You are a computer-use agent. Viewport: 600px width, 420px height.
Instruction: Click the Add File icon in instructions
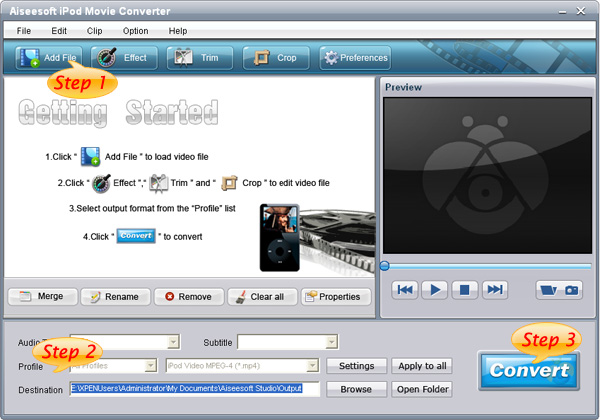(90, 156)
